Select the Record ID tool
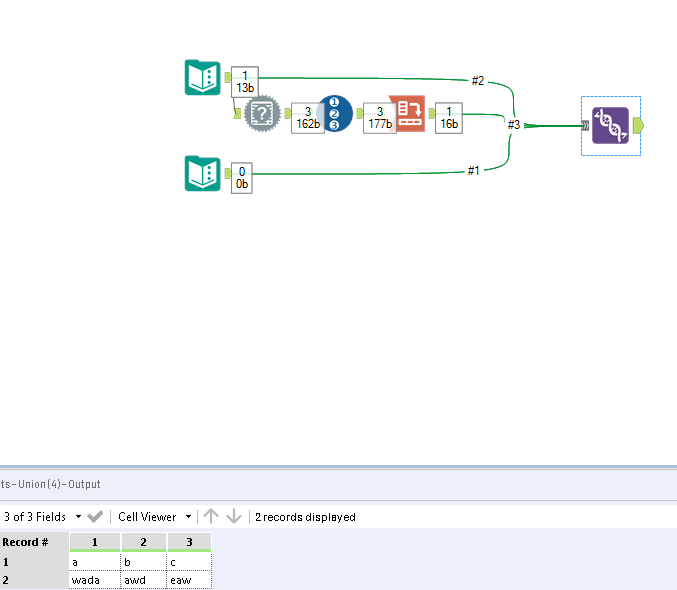677x590 pixels. [x=335, y=114]
